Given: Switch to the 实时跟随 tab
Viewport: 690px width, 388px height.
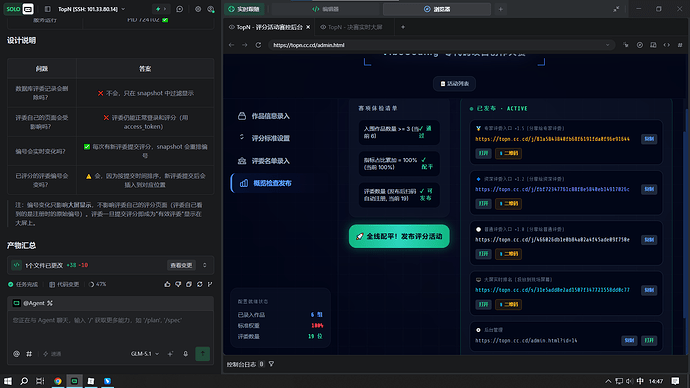Looking at the screenshot, I should [244, 9].
